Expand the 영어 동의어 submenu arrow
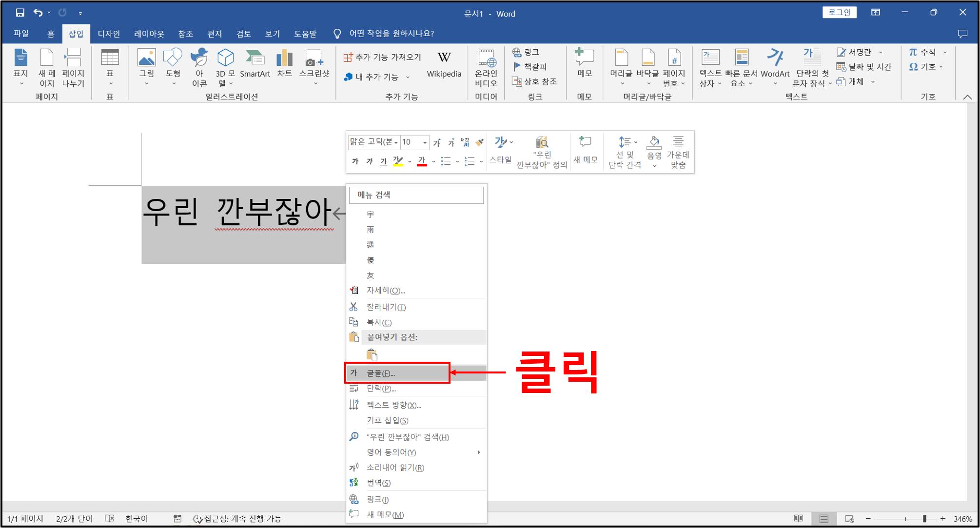980x528 pixels. coord(479,452)
